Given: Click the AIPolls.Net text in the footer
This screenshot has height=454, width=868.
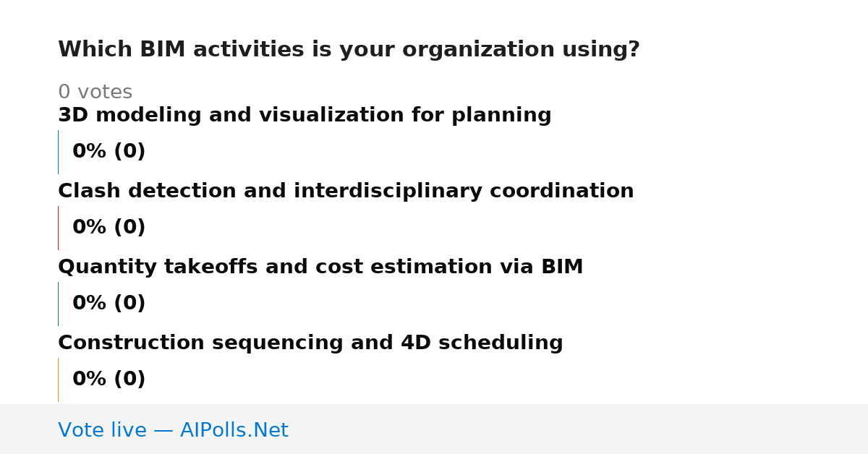Looking at the screenshot, I should [234, 430].
